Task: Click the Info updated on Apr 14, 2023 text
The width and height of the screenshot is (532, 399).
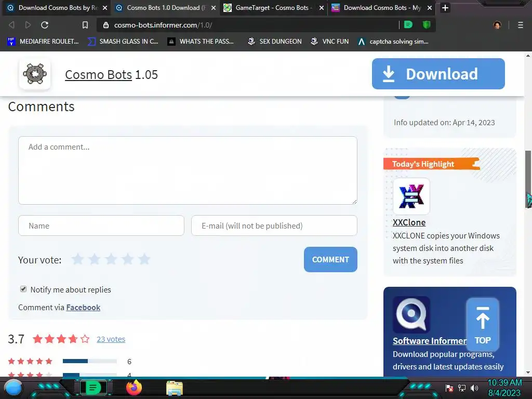Action: pos(444,123)
